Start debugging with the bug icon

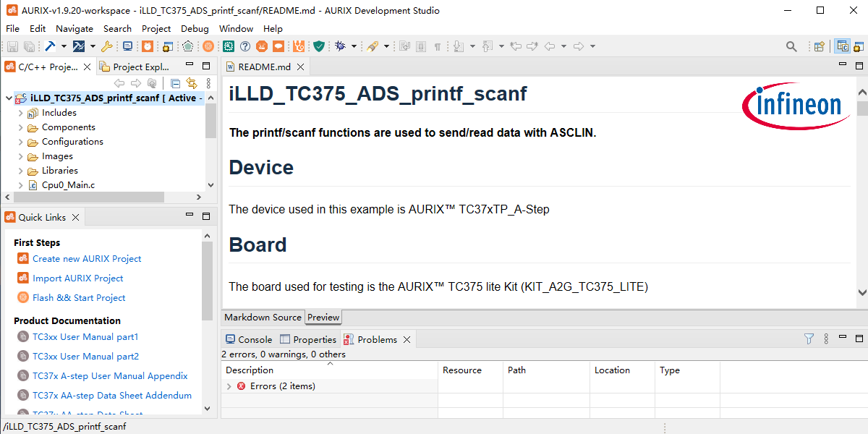[x=341, y=46]
